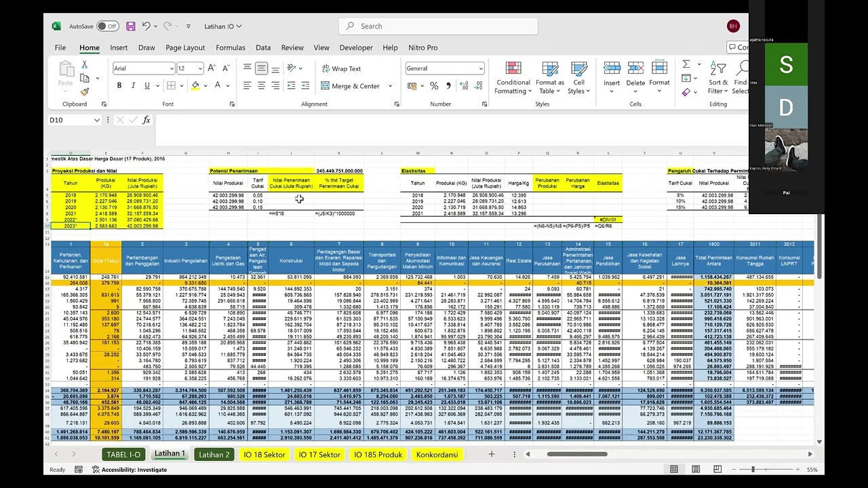Click Increase Indent icon
Screen dimensions: 868x488
306,85
